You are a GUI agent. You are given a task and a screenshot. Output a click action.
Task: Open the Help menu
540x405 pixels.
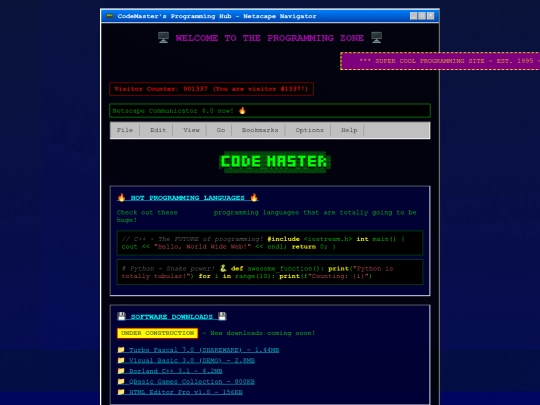(x=349, y=130)
